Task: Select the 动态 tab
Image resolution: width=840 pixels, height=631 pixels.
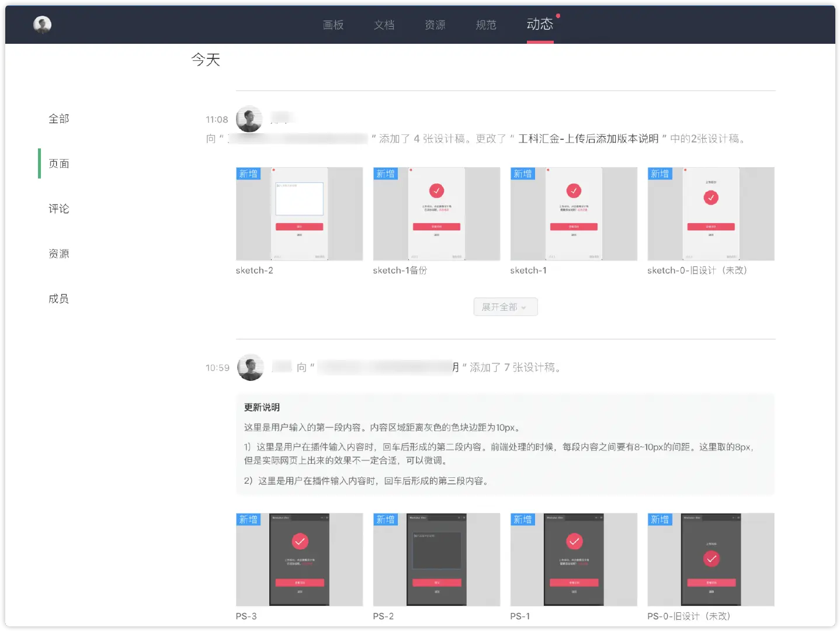Action: click(540, 24)
